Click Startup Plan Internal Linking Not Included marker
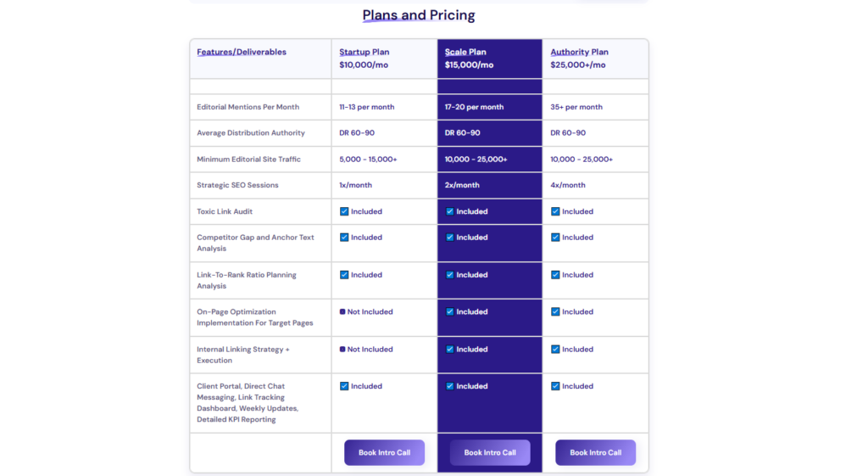This screenshot has height=476, width=868. pyautogui.click(x=342, y=349)
